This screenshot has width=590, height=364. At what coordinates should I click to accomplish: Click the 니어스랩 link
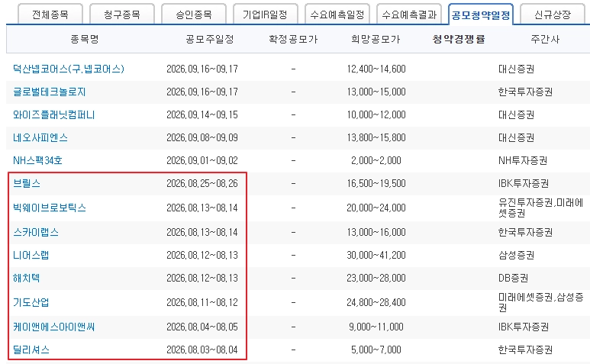[x=31, y=256]
